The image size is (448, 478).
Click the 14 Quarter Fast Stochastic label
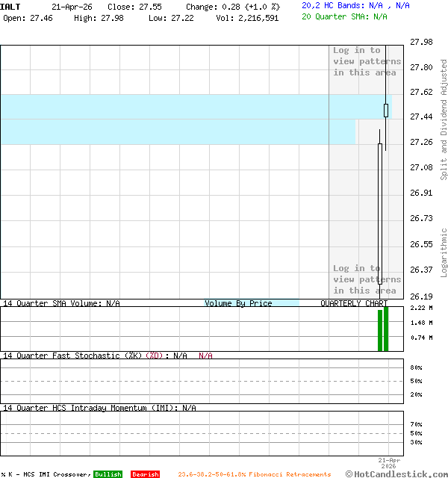point(73,356)
